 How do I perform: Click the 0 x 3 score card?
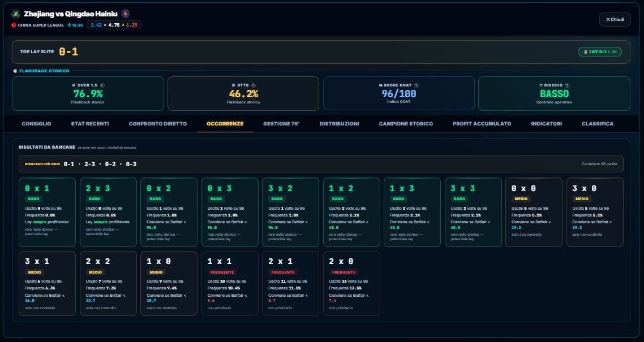click(230, 213)
